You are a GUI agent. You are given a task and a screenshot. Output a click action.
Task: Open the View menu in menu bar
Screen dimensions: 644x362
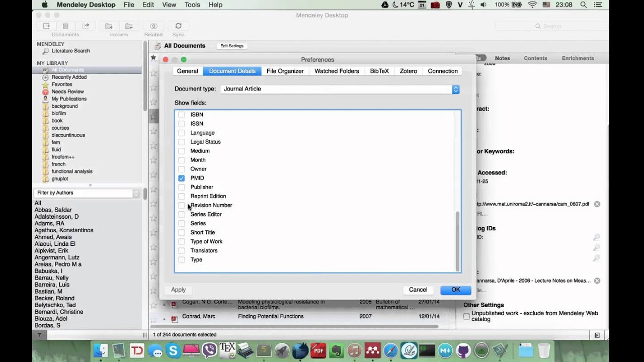click(169, 5)
